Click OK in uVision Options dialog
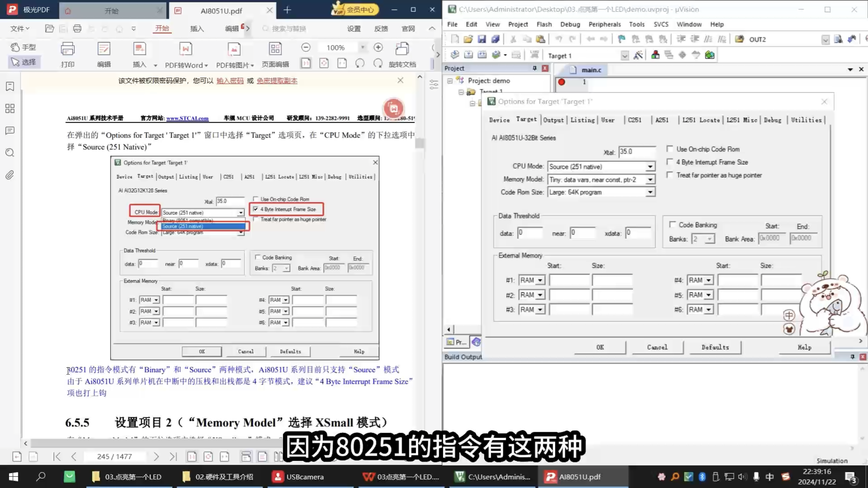 pyautogui.click(x=600, y=347)
